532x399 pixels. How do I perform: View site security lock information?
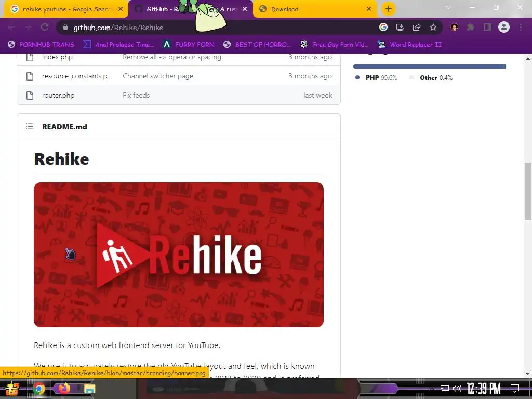pos(65,28)
